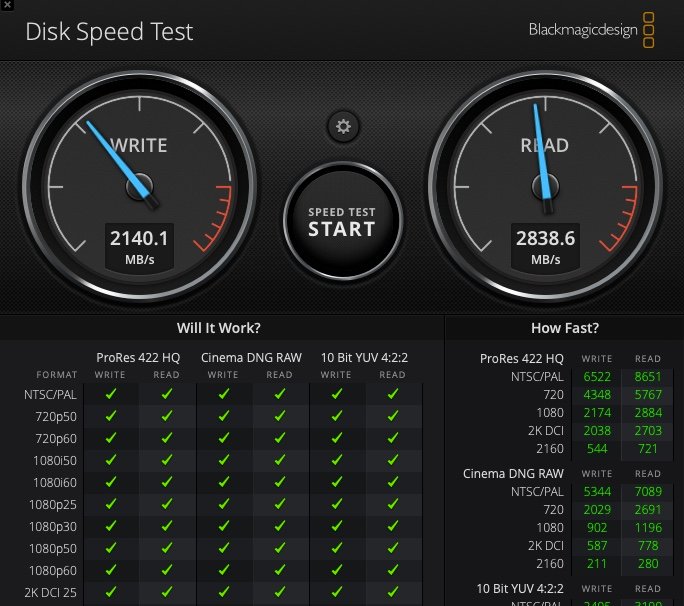Click the 10 Bit YUV 4:2:2 heading in How Fast
The height and width of the screenshot is (606, 684).
pyautogui.click(x=520, y=589)
